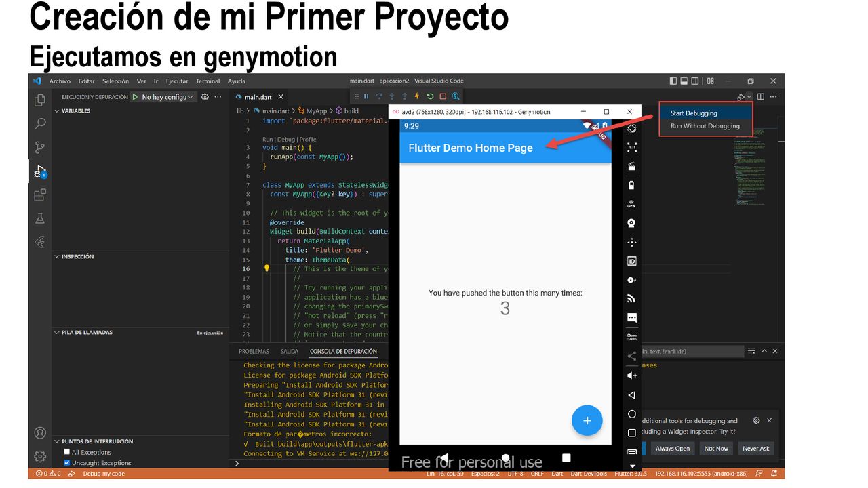The width and height of the screenshot is (868, 488).
Task: Restart debugging with green restart icon
Action: click(x=430, y=96)
